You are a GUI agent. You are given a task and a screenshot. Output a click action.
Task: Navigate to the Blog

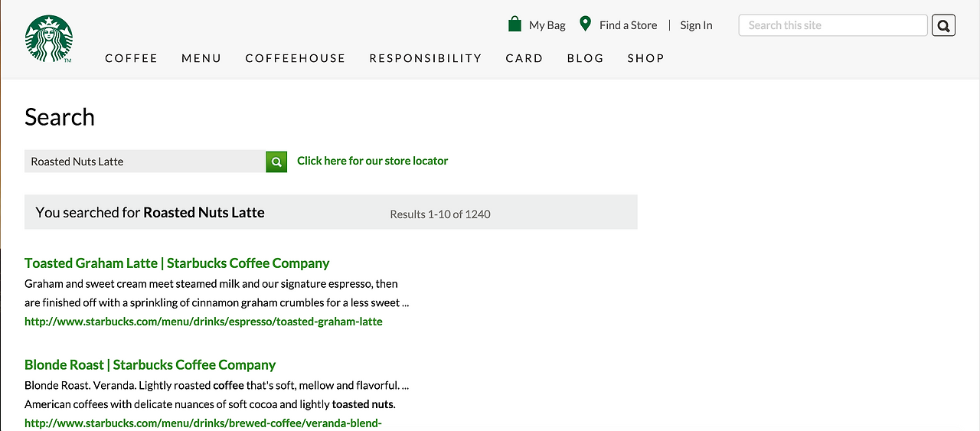[586, 58]
